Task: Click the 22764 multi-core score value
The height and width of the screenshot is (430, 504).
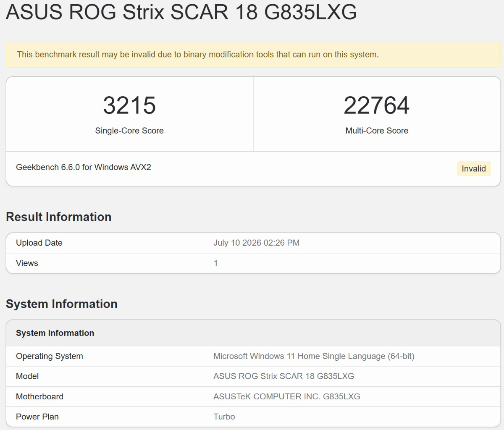Action: [x=377, y=105]
